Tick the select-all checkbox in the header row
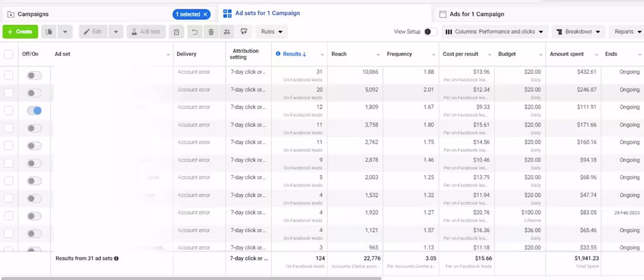This screenshot has height=280, width=644. (x=9, y=54)
